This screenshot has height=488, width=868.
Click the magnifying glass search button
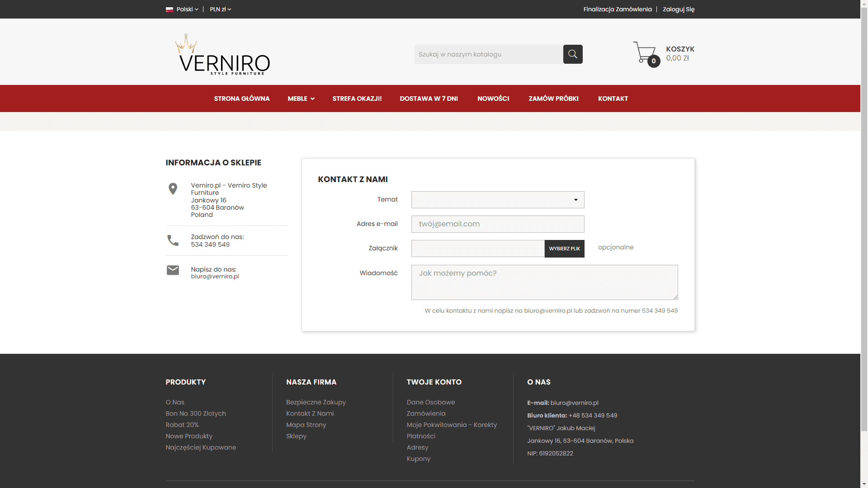pyautogui.click(x=572, y=54)
